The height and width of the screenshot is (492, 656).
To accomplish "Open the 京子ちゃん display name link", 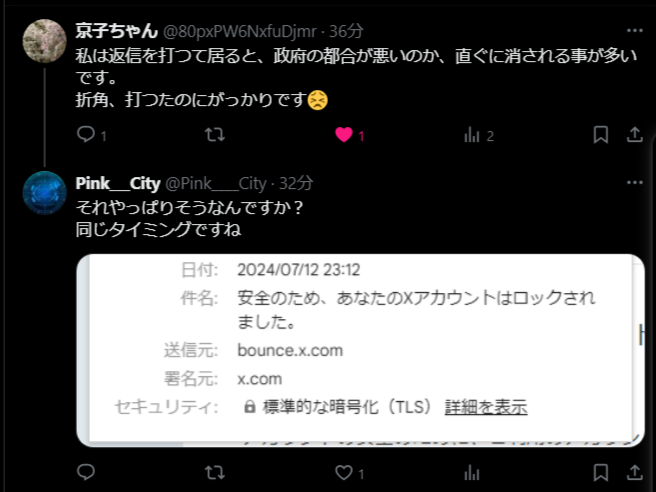I will pyautogui.click(x=117, y=31).
